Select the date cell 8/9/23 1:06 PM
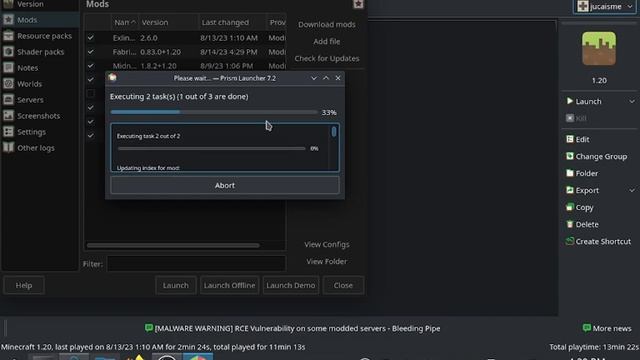The height and width of the screenshot is (360, 640). (x=227, y=66)
